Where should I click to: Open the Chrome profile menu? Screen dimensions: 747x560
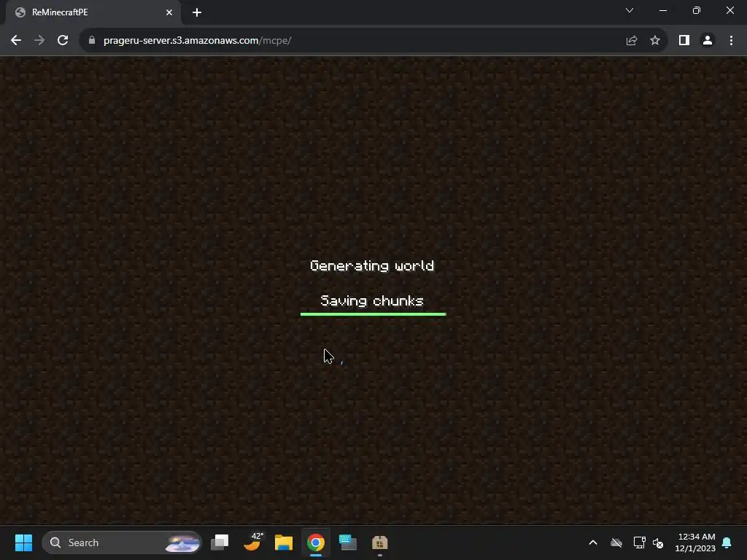708,41
